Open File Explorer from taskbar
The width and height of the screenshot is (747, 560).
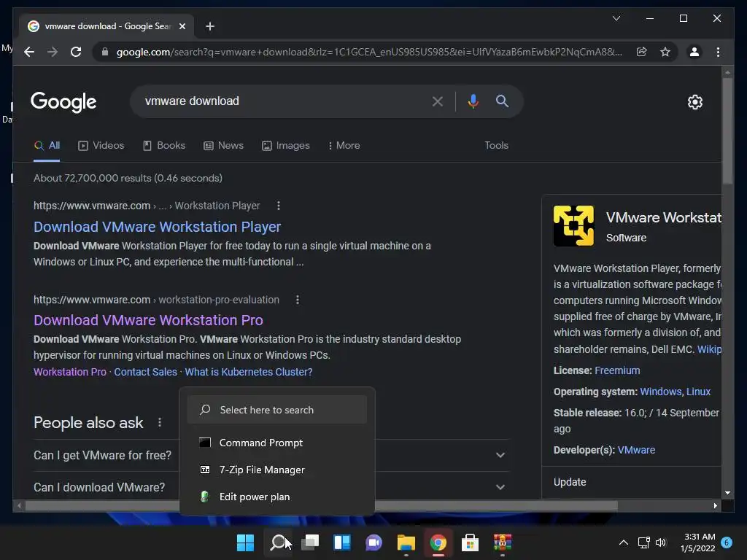[406, 542]
